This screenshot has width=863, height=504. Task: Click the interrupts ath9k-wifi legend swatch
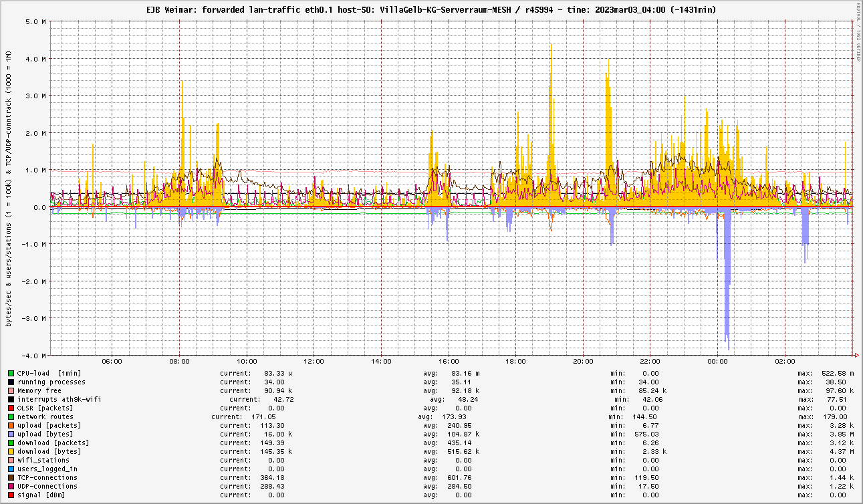[x=11, y=399]
